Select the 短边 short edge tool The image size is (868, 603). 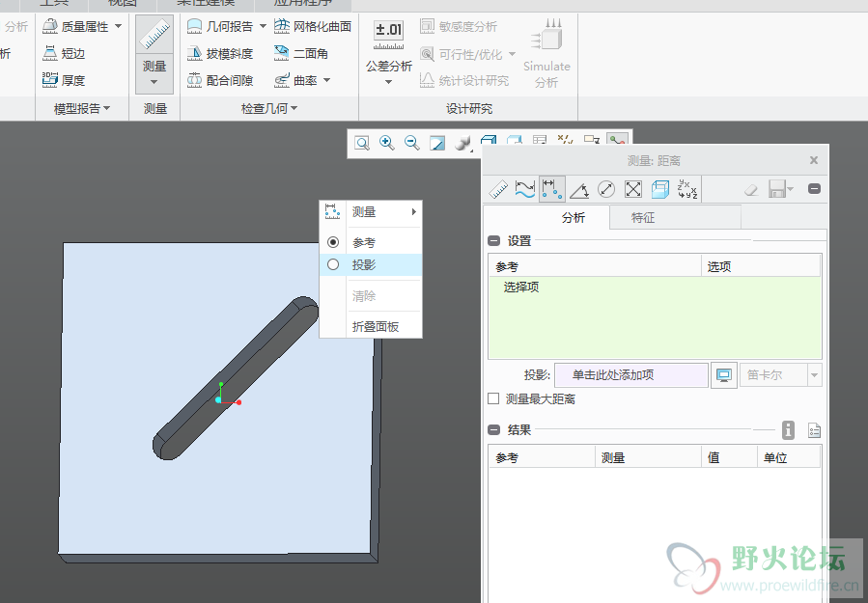[64, 53]
